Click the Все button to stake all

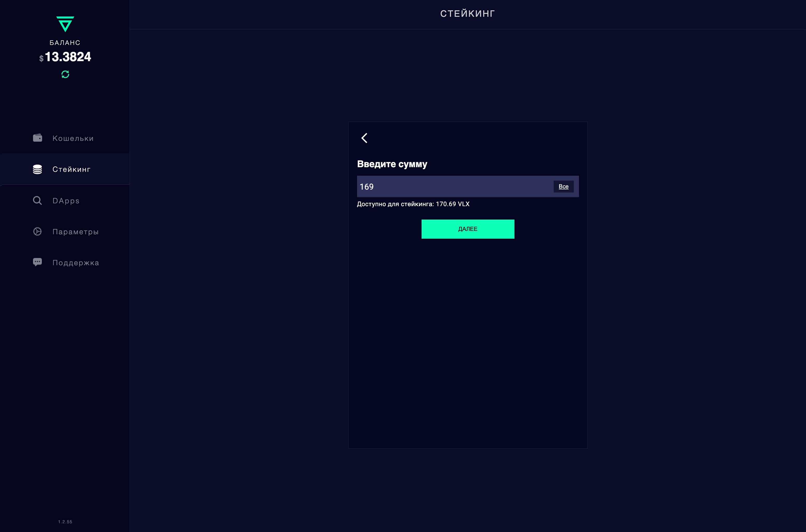[x=564, y=186]
